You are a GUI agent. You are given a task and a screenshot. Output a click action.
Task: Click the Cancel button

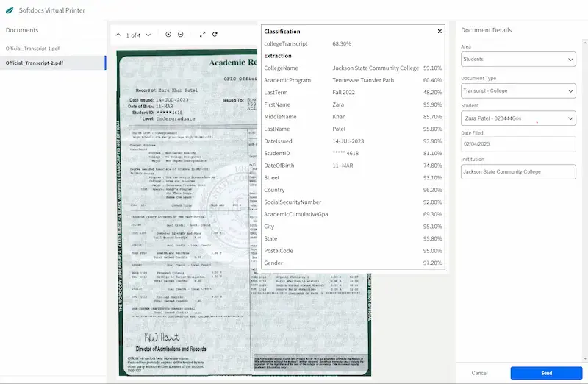[480, 373]
